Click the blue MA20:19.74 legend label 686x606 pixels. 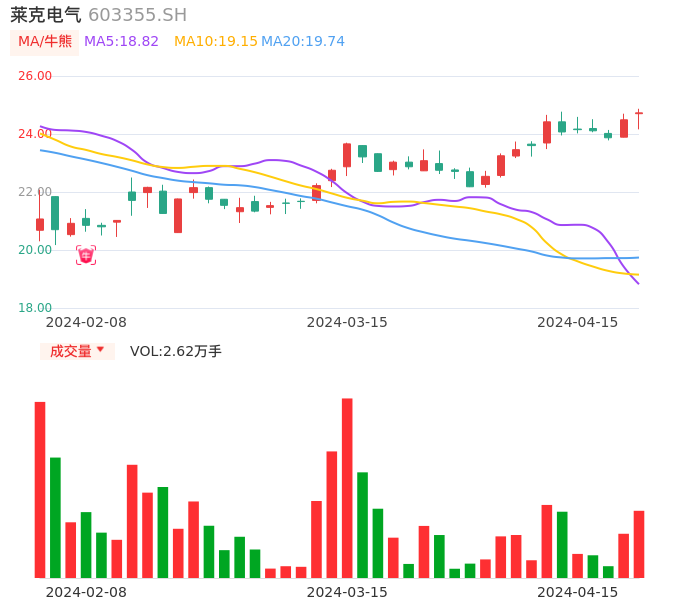302,42
